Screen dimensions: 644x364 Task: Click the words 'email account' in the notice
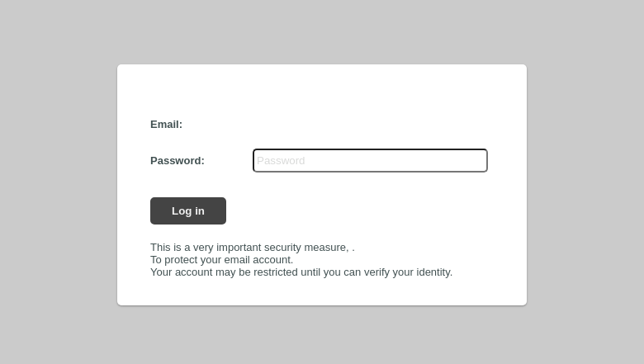[258, 260]
